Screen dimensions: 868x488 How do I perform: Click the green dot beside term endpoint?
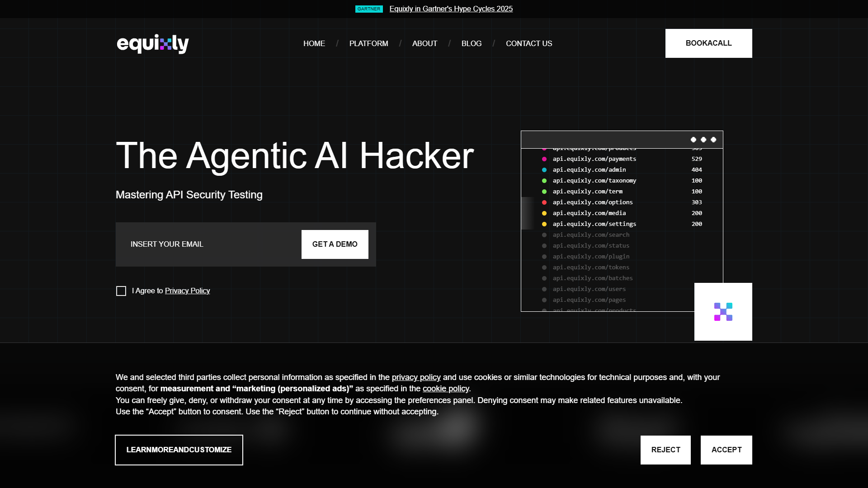[544, 192]
